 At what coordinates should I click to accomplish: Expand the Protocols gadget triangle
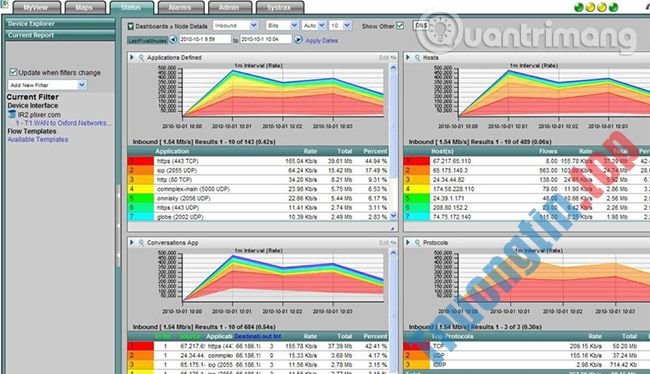(408, 243)
